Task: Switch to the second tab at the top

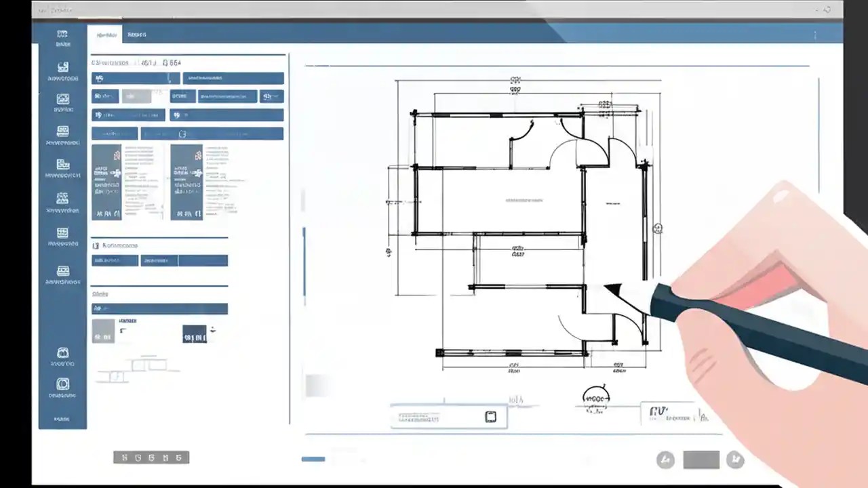Action: coord(137,35)
